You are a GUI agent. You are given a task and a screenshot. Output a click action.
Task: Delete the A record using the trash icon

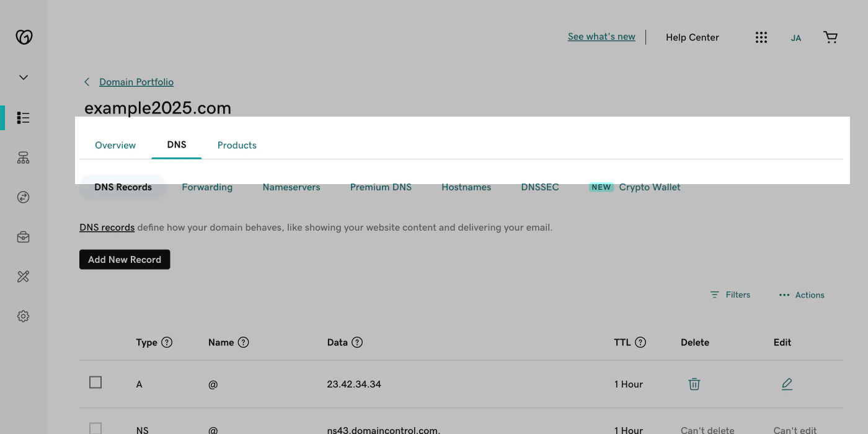694,384
